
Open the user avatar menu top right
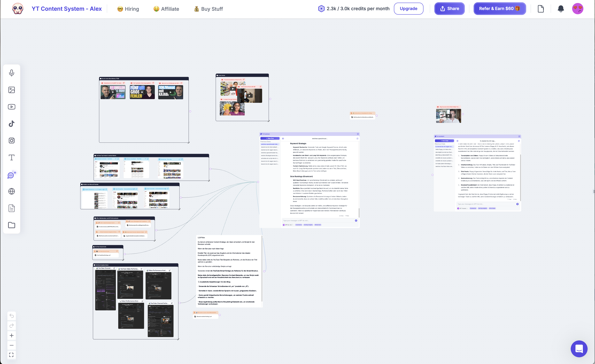click(578, 9)
